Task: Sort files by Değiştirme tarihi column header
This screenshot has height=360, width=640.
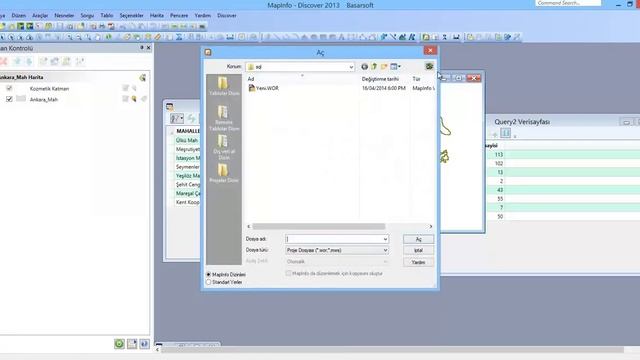Action: pos(380,79)
